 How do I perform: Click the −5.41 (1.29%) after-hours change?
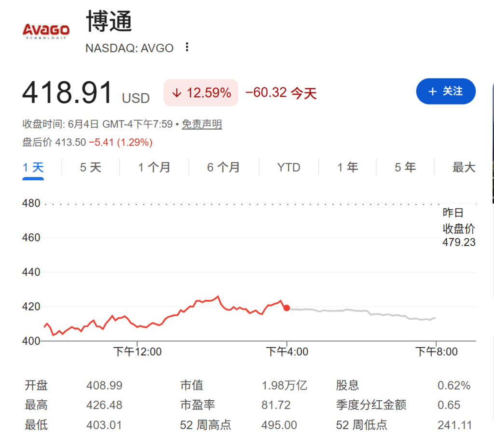121,142
